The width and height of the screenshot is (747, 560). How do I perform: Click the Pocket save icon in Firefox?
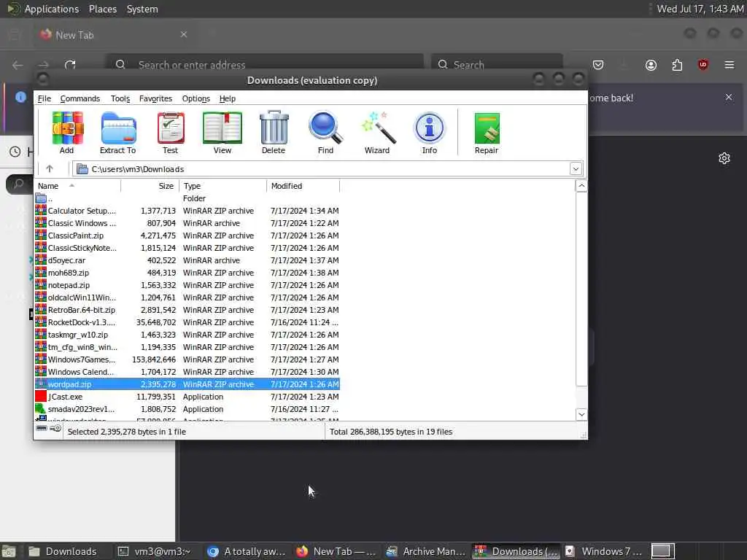coord(598,65)
